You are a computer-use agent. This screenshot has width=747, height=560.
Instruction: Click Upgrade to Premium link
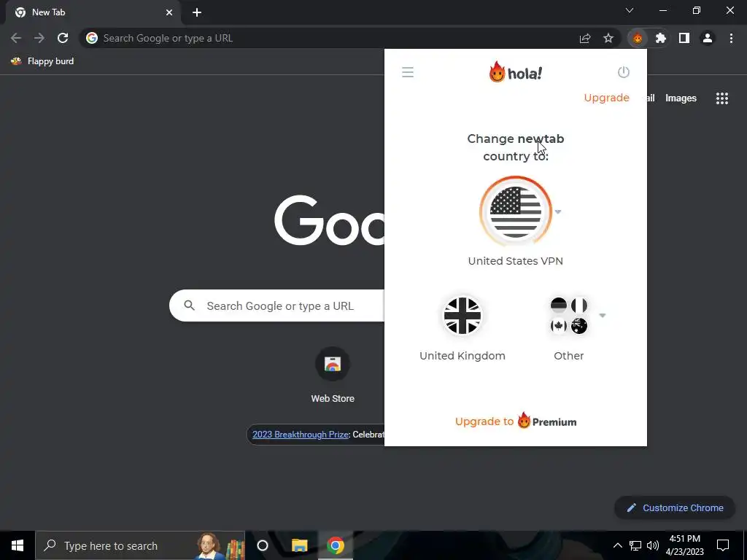coord(516,421)
